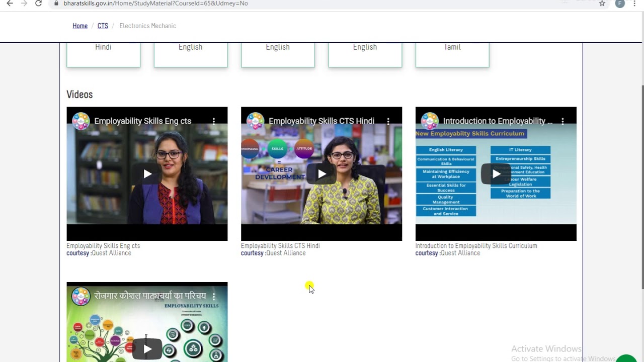Click caption Introduction to Employability Skills Curriculum
This screenshot has height=362, width=644.
[x=476, y=246]
